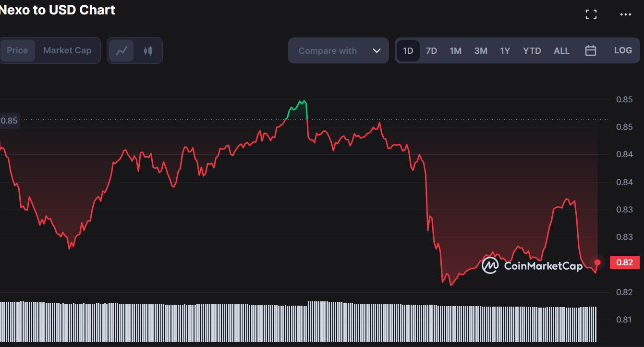The width and height of the screenshot is (644, 347).
Task: Open the Compare with dropdown
Action: [x=338, y=50]
